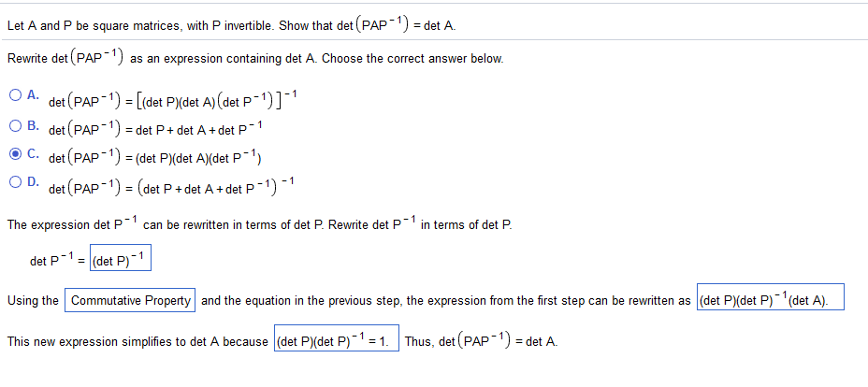Open dropdown showing (det P)(det P)^-1(det A)
The width and height of the screenshot is (868, 387).
pos(771,298)
